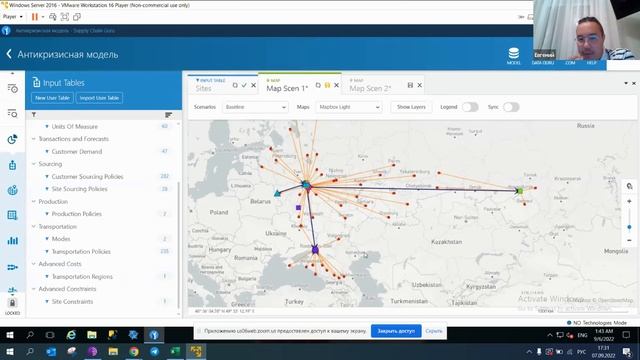The image size is (640, 360).
Task: Open the Transportation Regions table
Action: point(82,277)
